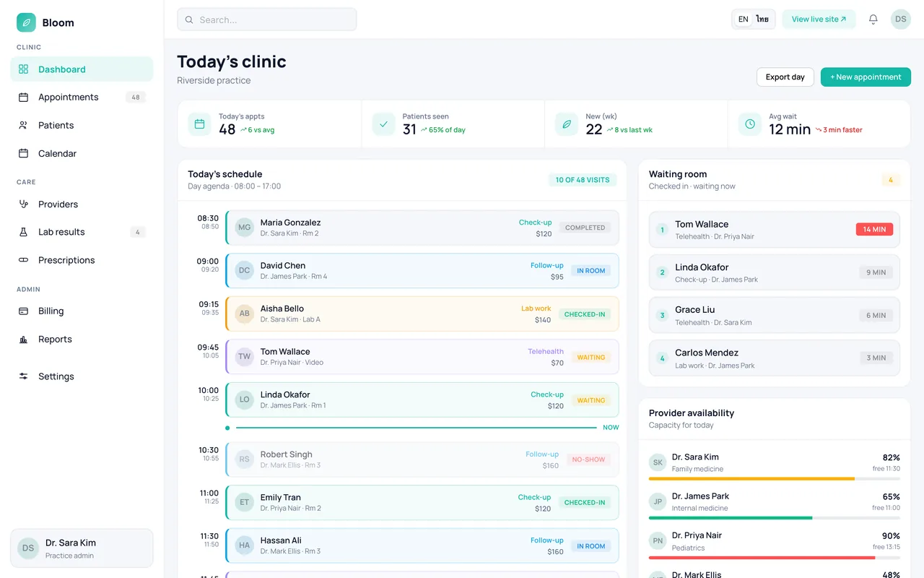Click the Appointments calendar icon
Viewport: 924px width, 578px height.
pyautogui.click(x=23, y=97)
